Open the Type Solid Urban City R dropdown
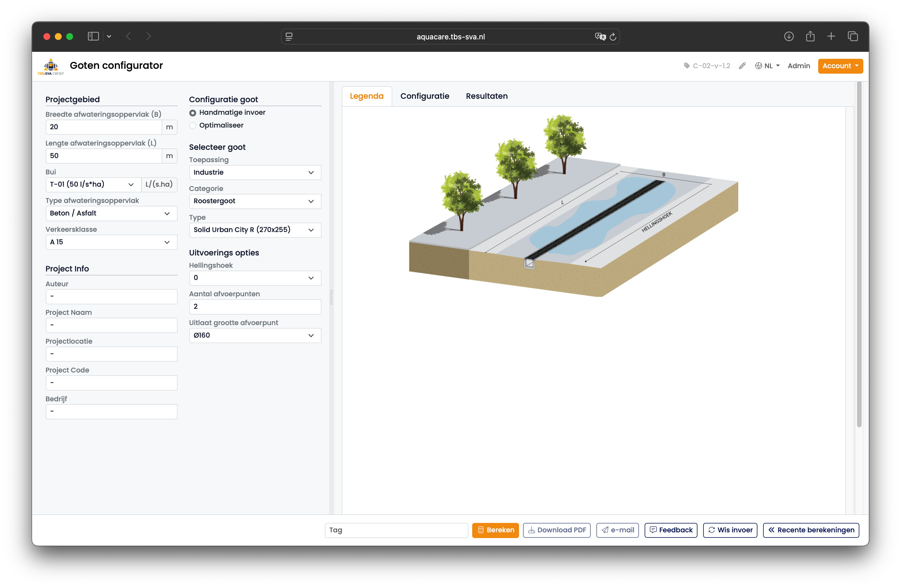The width and height of the screenshot is (901, 588). [x=255, y=230]
